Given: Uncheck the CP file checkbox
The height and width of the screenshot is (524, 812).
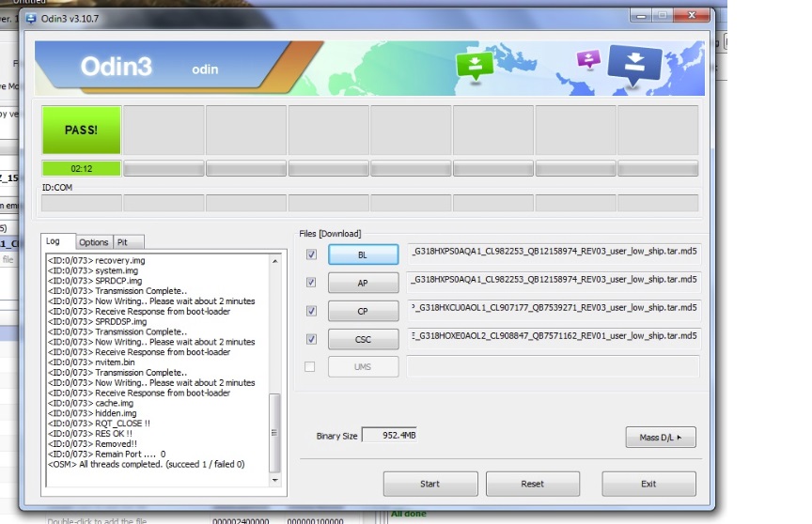Looking at the screenshot, I should coord(311,311).
